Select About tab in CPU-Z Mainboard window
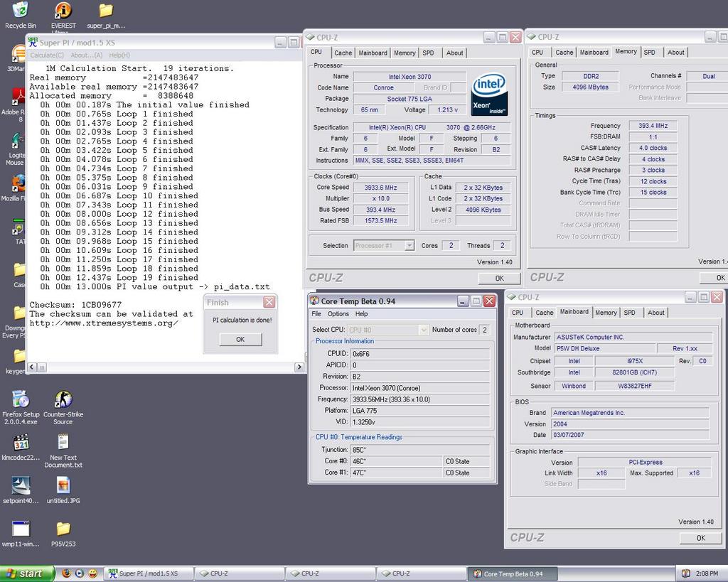The height and width of the screenshot is (582, 728). 655,313
